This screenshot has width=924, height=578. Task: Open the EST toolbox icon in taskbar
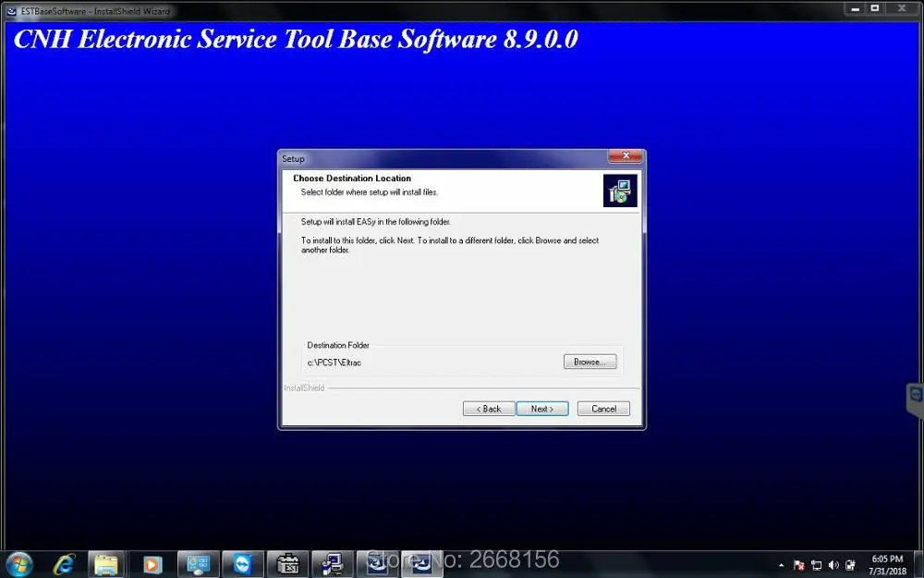pyautogui.click(x=287, y=564)
